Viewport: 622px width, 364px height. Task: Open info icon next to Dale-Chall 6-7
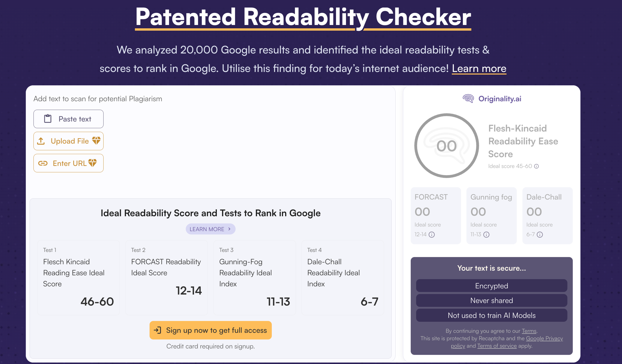[540, 234]
